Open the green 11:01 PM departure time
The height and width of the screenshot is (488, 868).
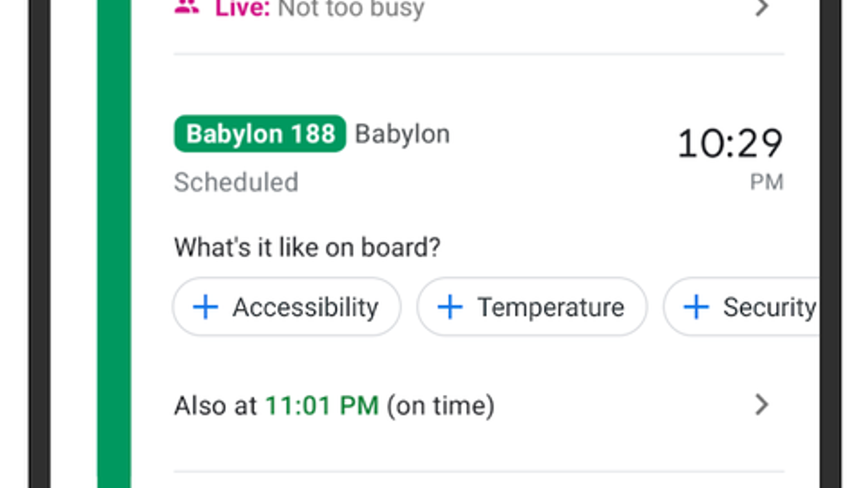[x=322, y=406]
